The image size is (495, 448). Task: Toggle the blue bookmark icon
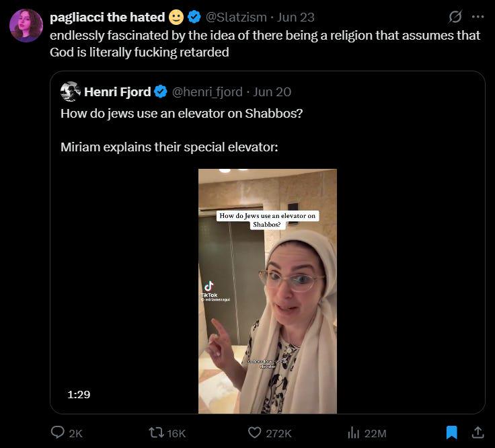[452, 433]
